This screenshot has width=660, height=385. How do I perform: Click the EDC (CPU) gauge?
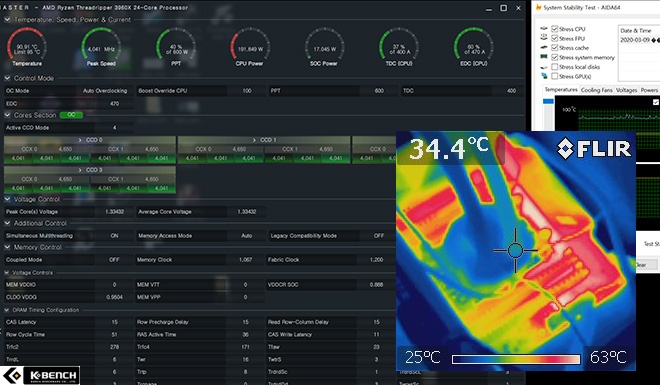point(474,47)
